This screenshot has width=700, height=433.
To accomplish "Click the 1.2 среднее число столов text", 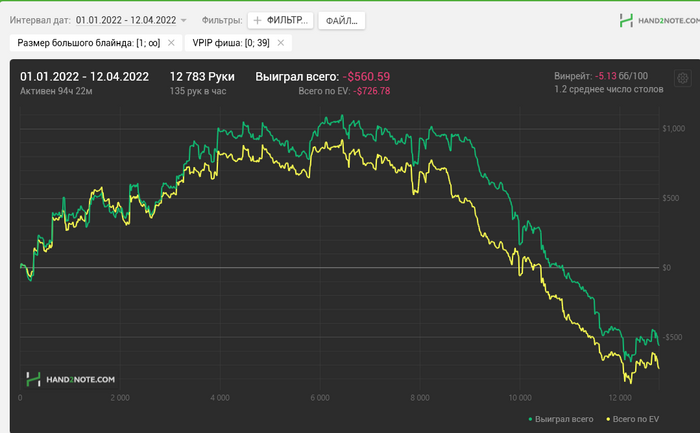I will coord(608,89).
